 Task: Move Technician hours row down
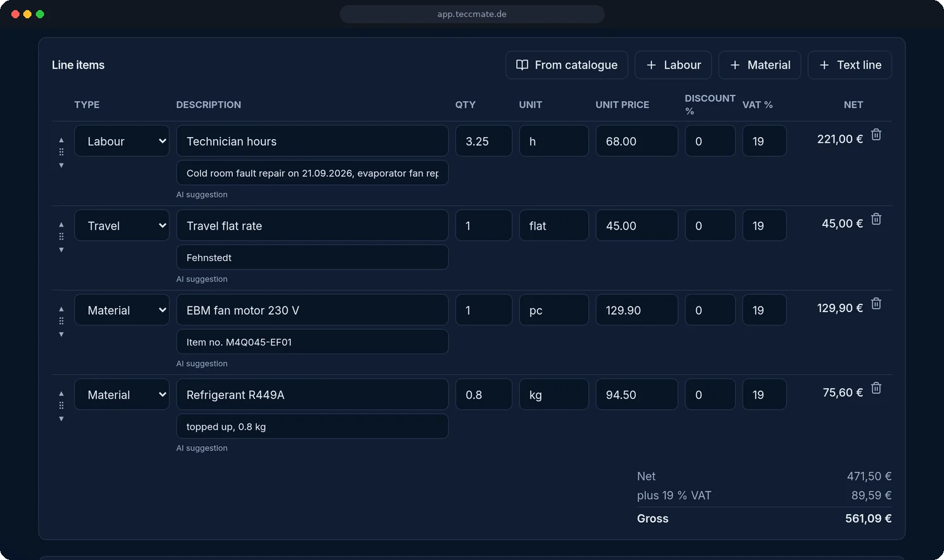tap(61, 165)
